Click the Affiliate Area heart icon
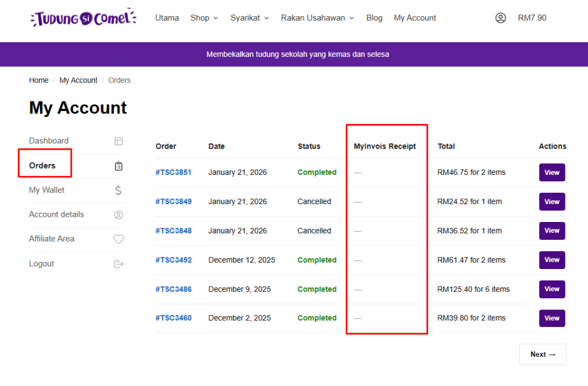588x386 pixels. [118, 240]
